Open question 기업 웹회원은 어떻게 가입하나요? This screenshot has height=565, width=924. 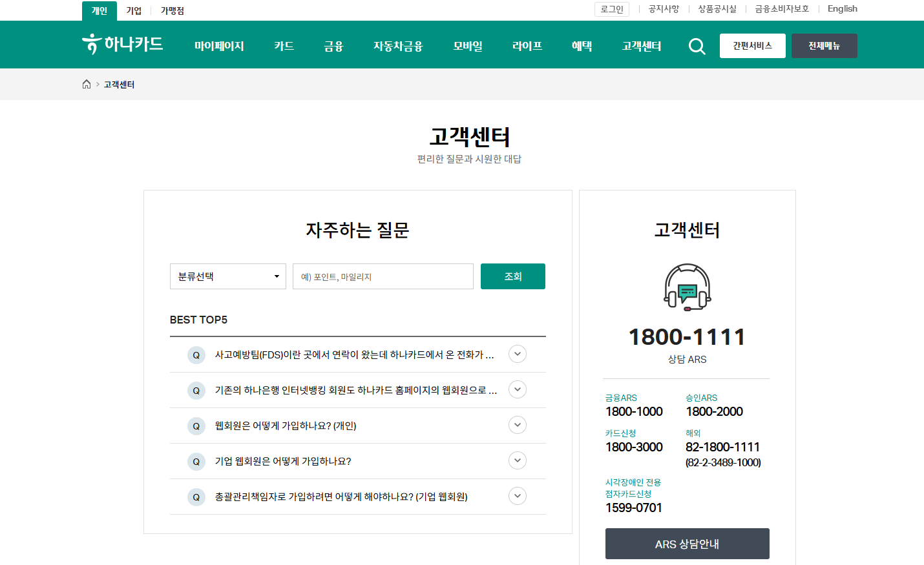[283, 461]
